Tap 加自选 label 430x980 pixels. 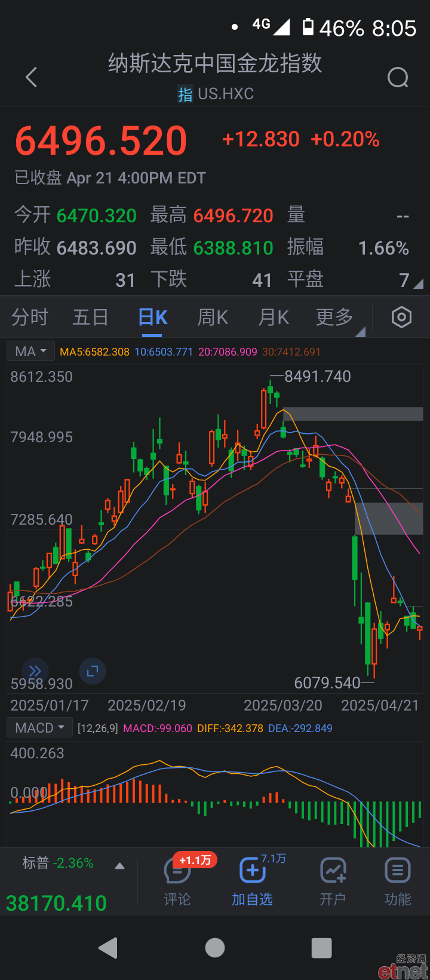coord(252,899)
